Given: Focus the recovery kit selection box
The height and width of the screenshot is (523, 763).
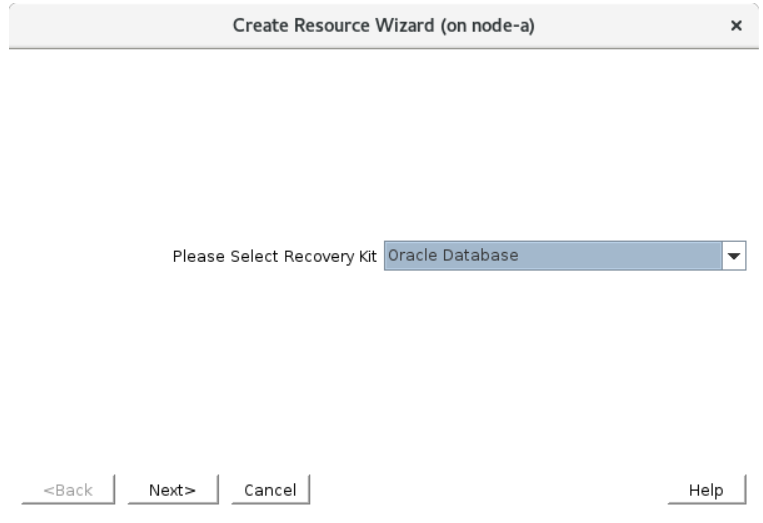Looking at the screenshot, I should [553, 256].
